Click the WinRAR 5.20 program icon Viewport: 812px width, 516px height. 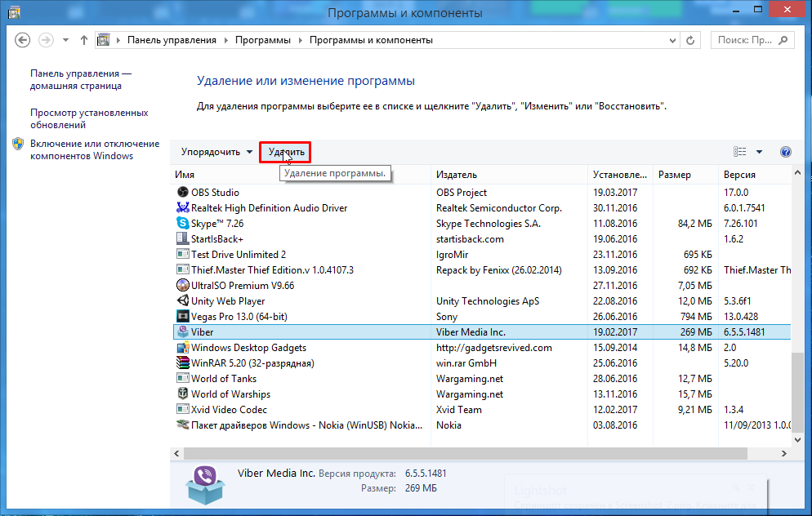[x=183, y=363]
